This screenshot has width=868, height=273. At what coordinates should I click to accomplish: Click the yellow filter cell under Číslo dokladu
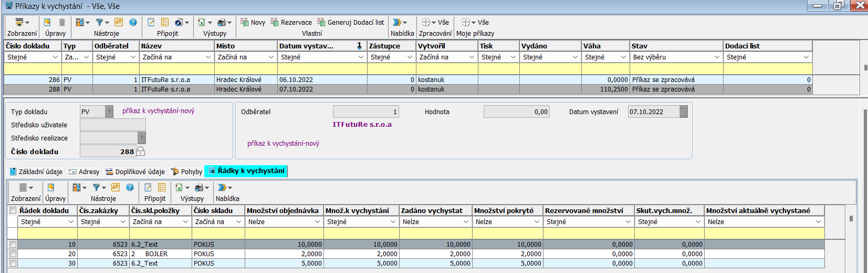pos(33,68)
